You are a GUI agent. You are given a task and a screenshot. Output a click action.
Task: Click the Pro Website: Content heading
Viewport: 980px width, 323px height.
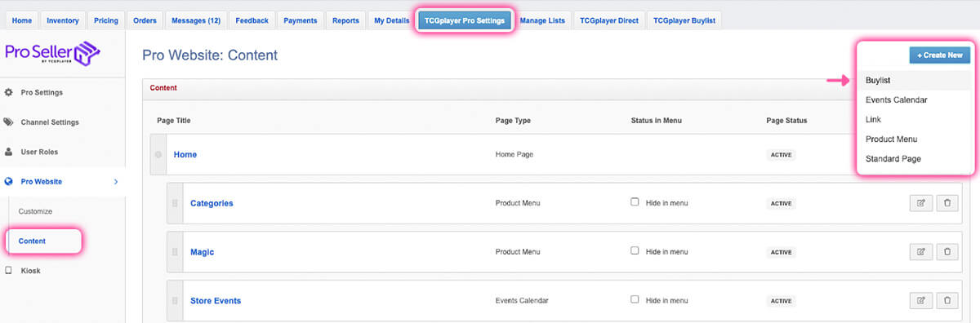point(210,55)
